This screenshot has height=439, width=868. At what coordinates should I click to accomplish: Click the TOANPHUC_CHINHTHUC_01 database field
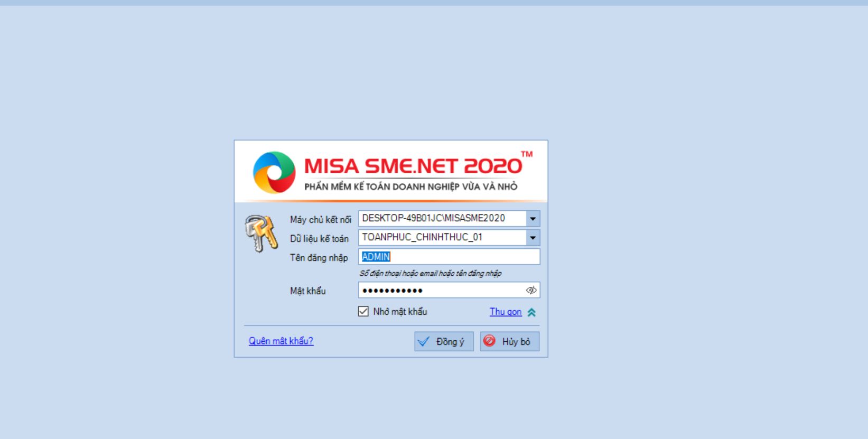point(443,238)
